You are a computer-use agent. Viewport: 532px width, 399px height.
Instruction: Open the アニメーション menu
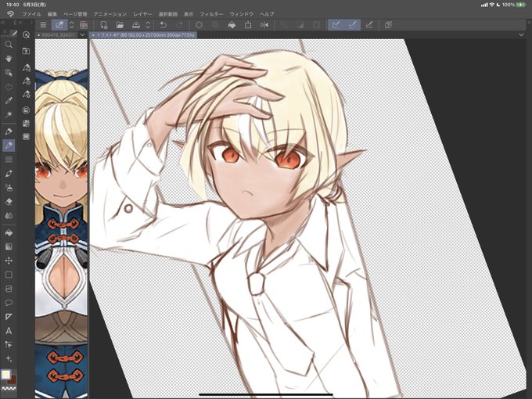tap(110, 14)
